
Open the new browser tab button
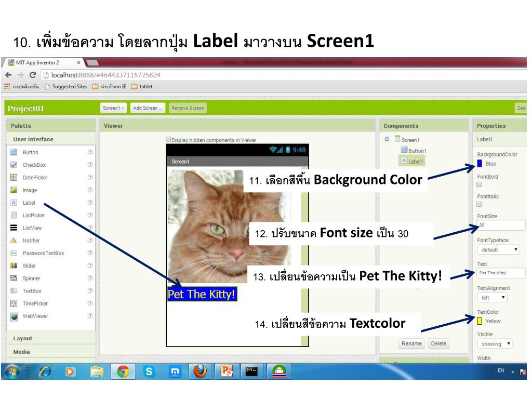(92, 62)
